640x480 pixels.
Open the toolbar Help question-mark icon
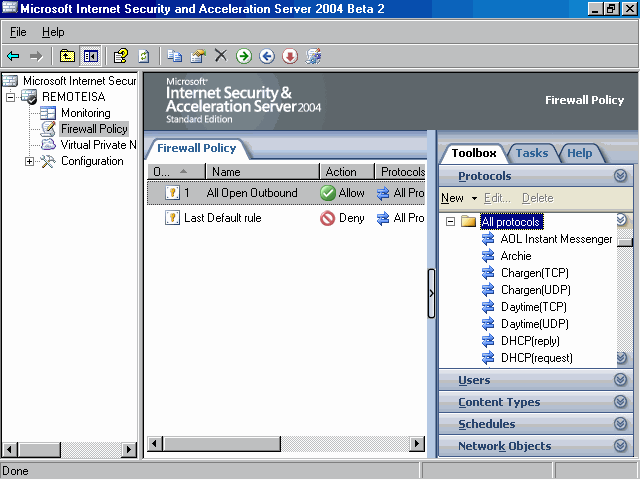pyautogui.click(x=121, y=56)
